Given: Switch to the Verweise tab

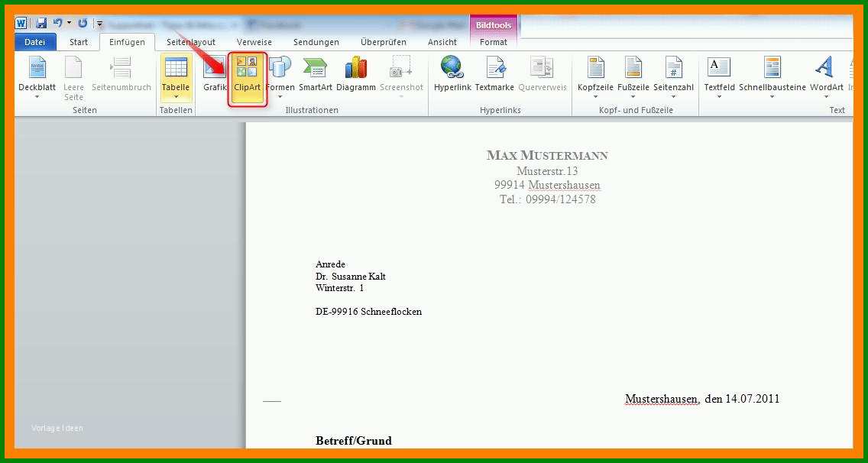Looking at the screenshot, I should point(254,42).
